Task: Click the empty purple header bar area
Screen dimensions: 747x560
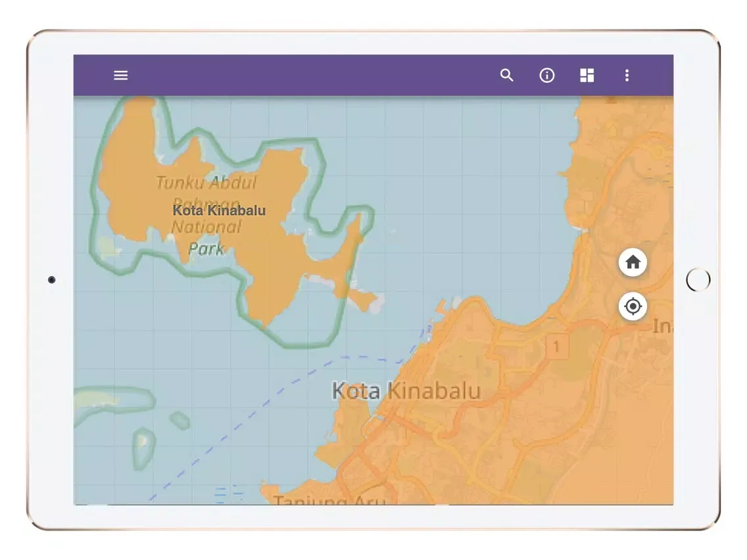Action: pyautogui.click(x=309, y=76)
